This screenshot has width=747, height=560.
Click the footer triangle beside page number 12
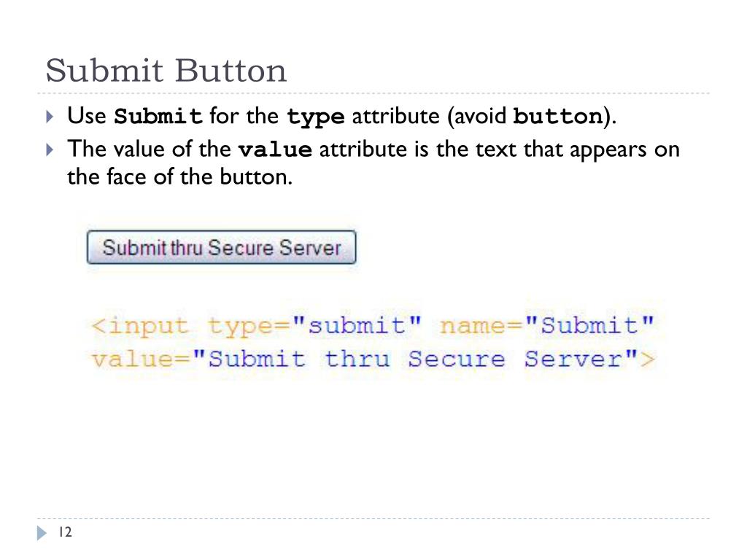point(42,533)
